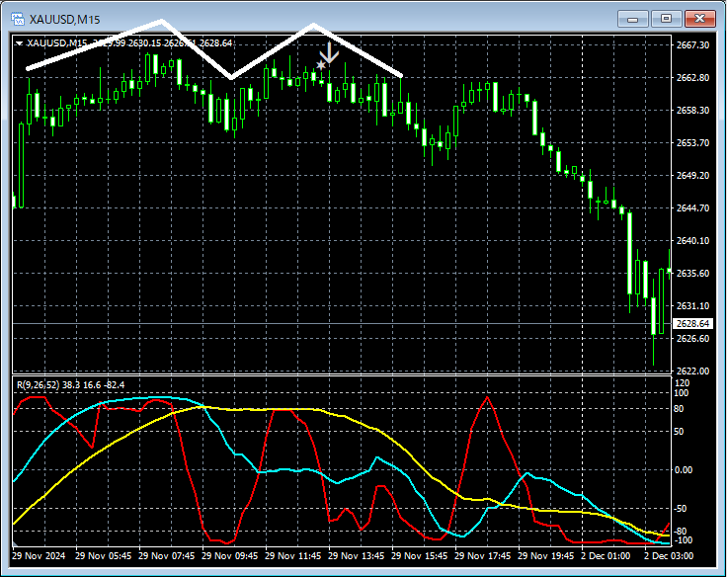Click the 2640.10 price scale label

click(x=692, y=241)
